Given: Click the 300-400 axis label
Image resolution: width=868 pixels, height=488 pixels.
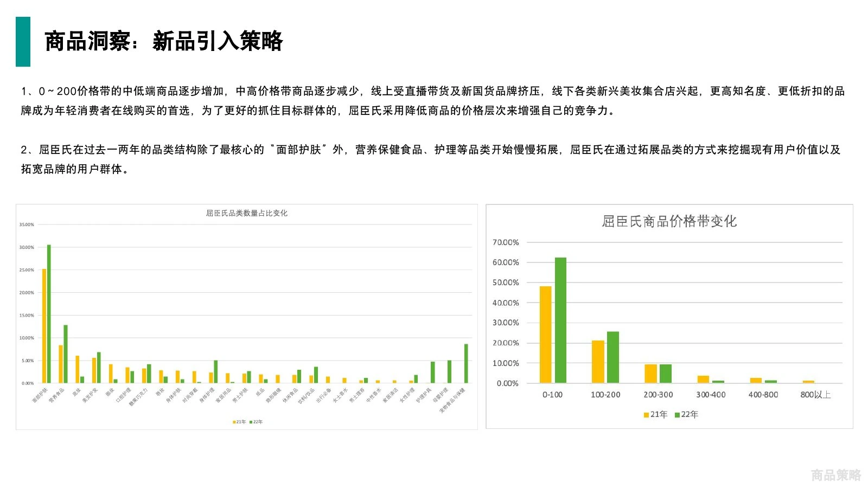Looking at the screenshot, I should click(711, 395).
